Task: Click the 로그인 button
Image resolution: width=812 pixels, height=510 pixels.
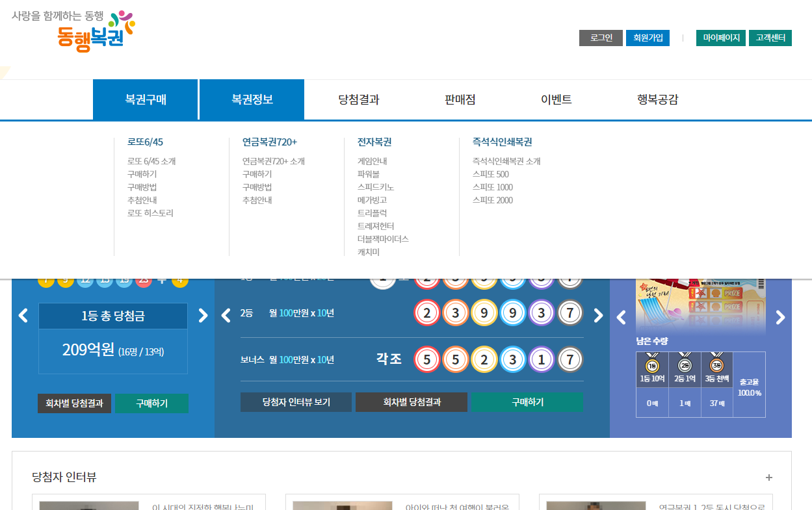Action: [x=601, y=38]
